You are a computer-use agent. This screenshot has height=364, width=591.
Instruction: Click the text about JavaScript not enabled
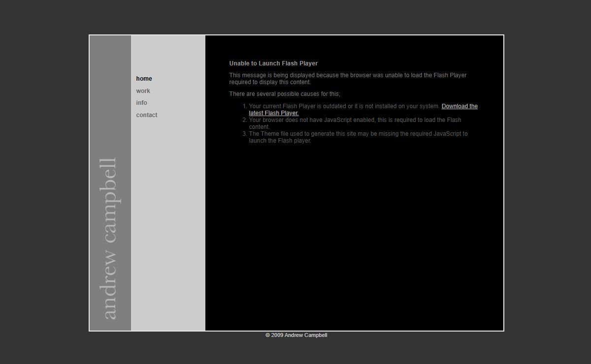pyautogui.click(x=355, y=123)
